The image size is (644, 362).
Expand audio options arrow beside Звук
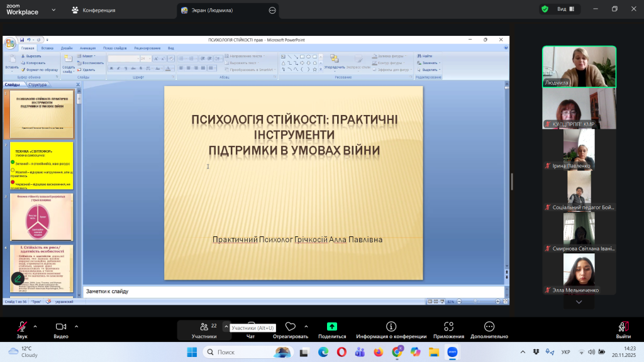click(35, 326)
